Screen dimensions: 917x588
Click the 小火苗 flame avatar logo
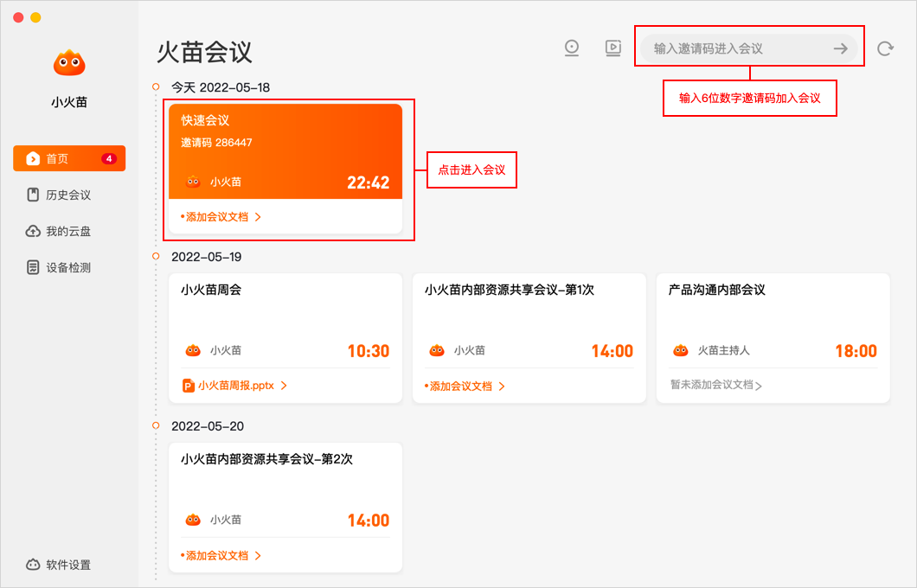point(69,62)
